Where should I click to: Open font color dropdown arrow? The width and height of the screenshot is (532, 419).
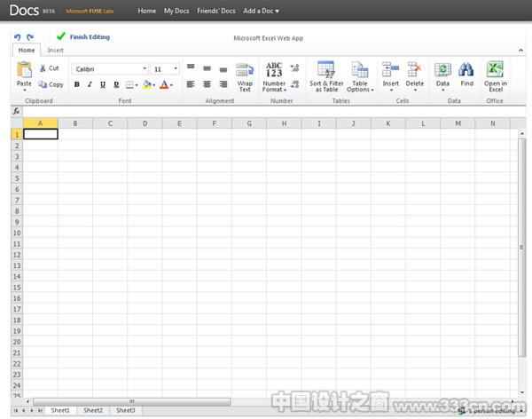point(172,85)
